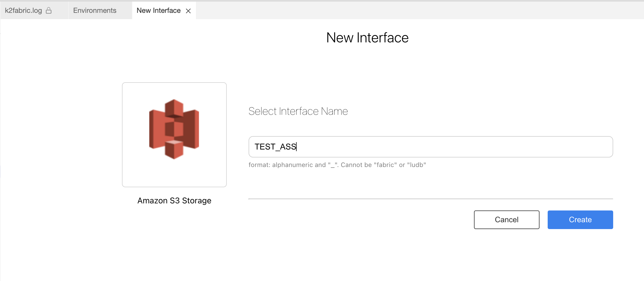Click the word "ludb" in the hint
The image size is (644, 281).
[416, 165]
